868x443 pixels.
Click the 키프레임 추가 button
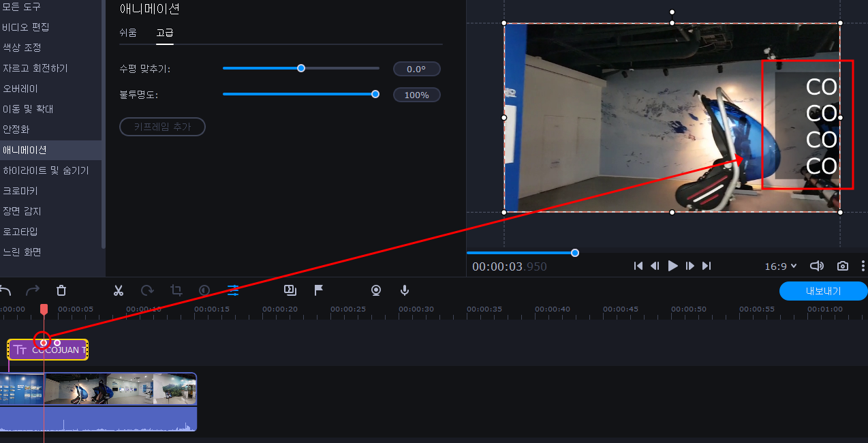[162, 127]
